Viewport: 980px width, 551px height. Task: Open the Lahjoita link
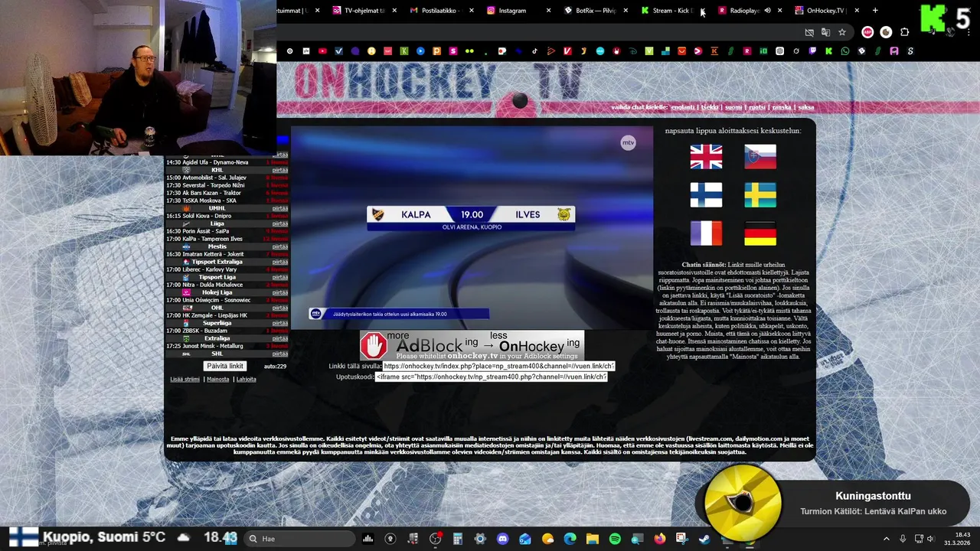247,380
